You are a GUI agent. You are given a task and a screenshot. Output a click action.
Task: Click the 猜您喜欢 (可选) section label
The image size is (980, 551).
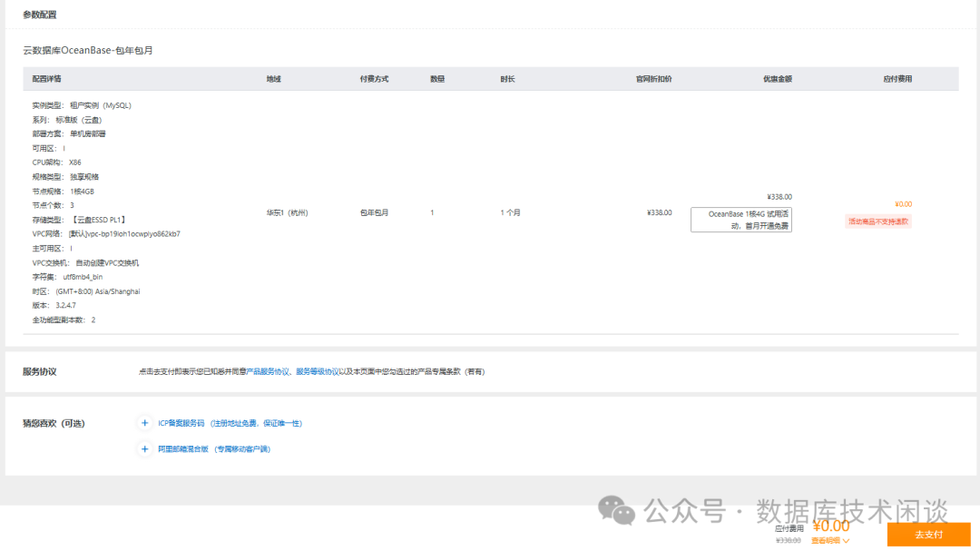[54, 423]
